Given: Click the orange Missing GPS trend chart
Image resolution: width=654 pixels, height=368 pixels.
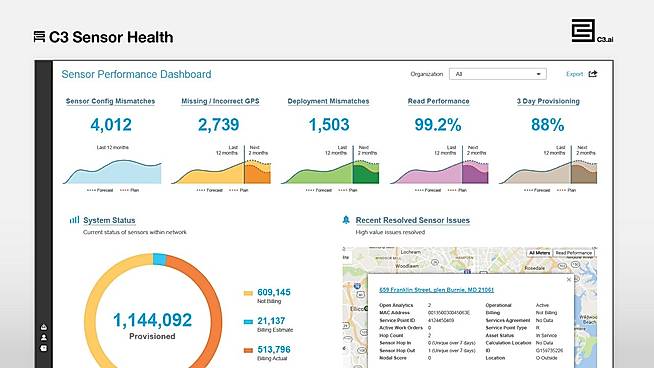Looking at the screenshot, I should 221,172.
